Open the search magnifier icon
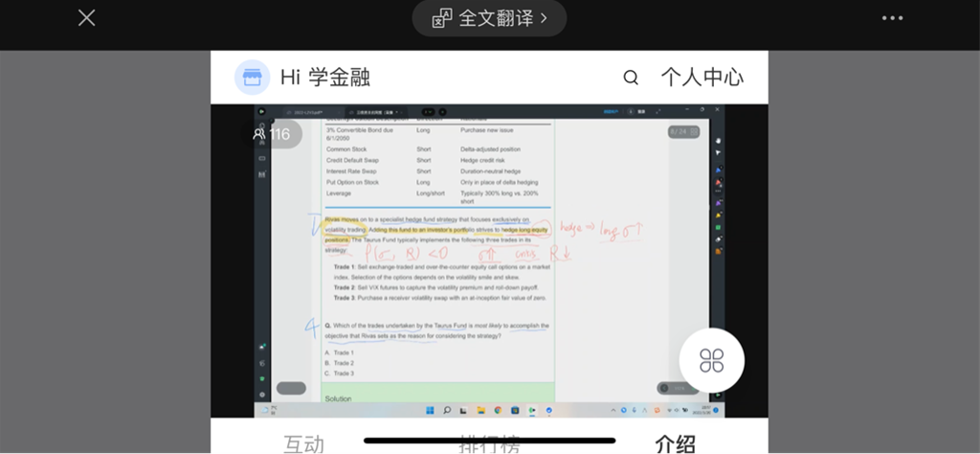This screenshot has width=980, height=454. (x=631, y=78)
